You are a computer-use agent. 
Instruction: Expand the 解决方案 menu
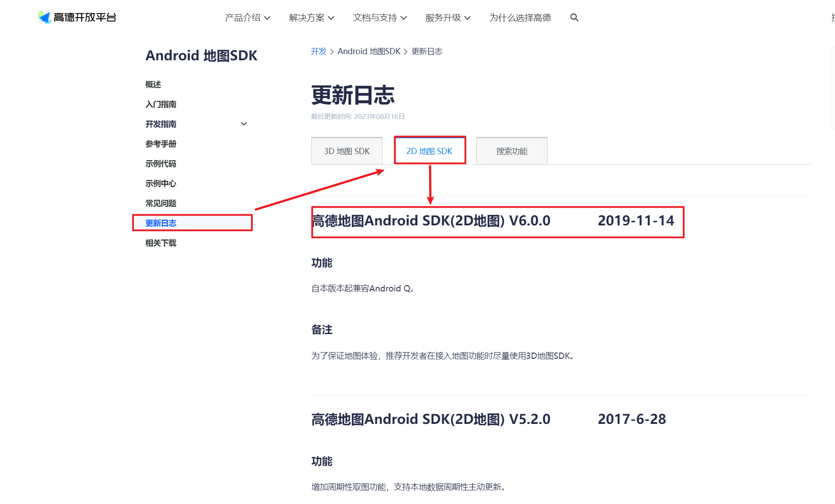312,18
